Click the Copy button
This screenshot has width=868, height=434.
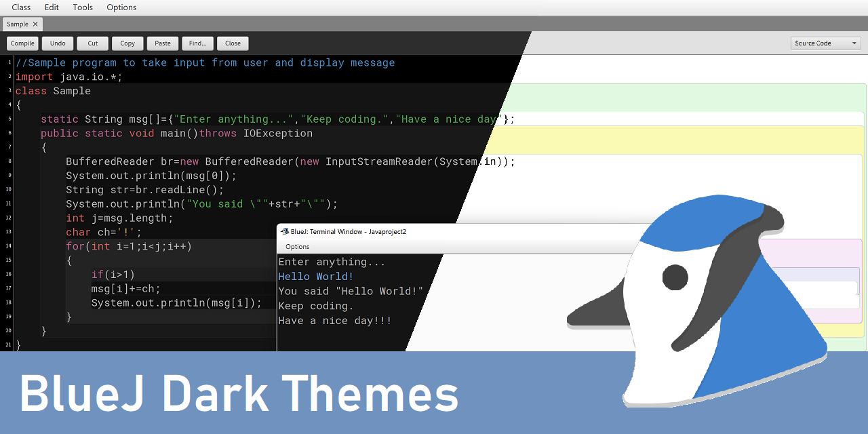pyautogui.click(x=127, y=43)
